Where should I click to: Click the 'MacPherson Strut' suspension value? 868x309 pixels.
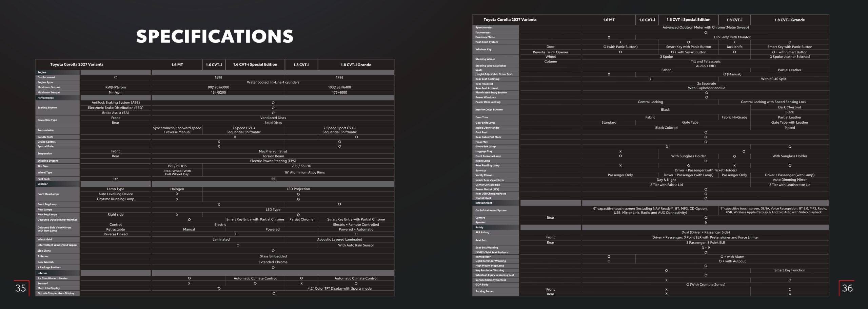tap(273, 151)
